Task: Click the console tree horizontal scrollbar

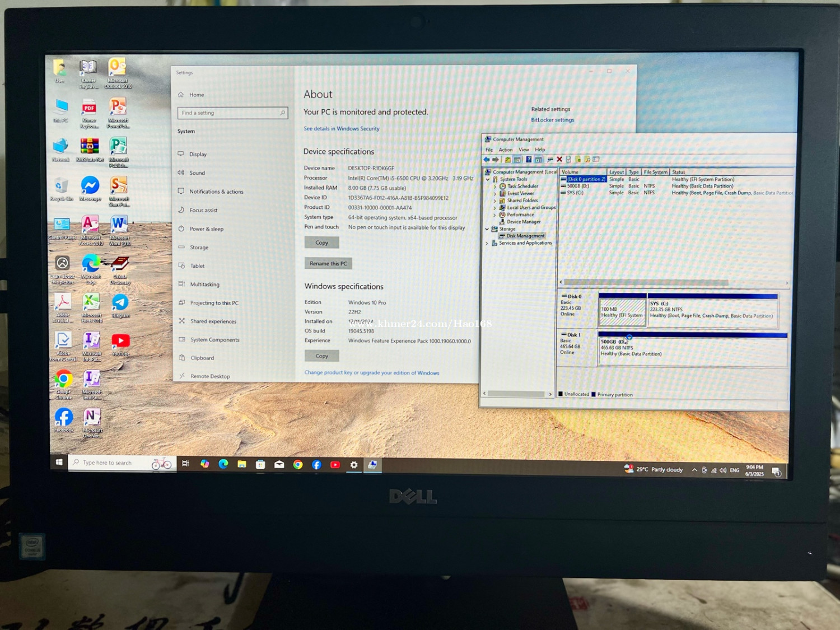Action: click(x=518, y=394)
